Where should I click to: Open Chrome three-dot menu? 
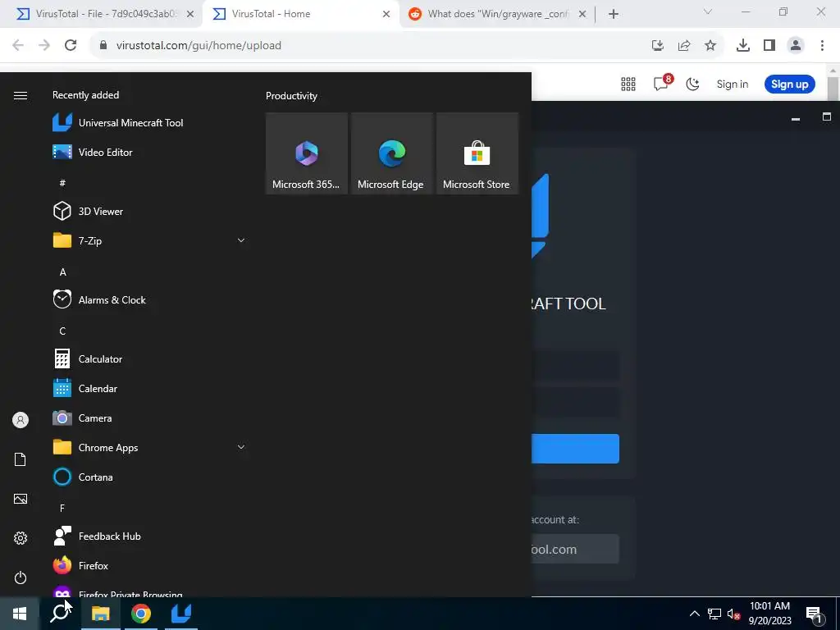(x=822, y=46)
